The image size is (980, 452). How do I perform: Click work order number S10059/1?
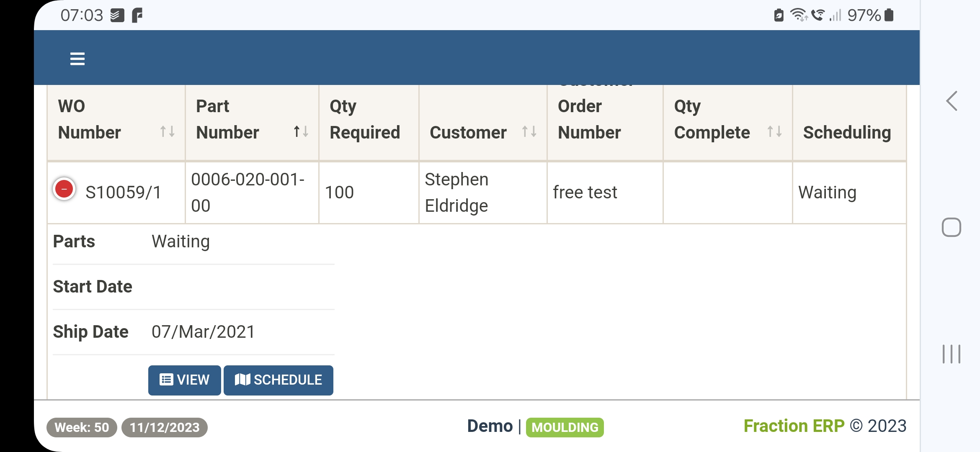point(123,193)
